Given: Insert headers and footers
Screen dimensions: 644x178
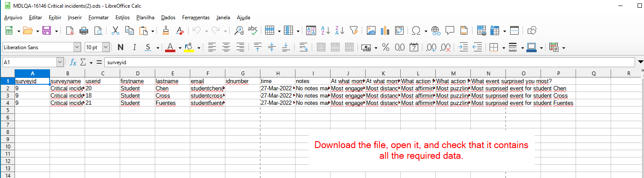Looking at the screenshot, I should point(464,30).
